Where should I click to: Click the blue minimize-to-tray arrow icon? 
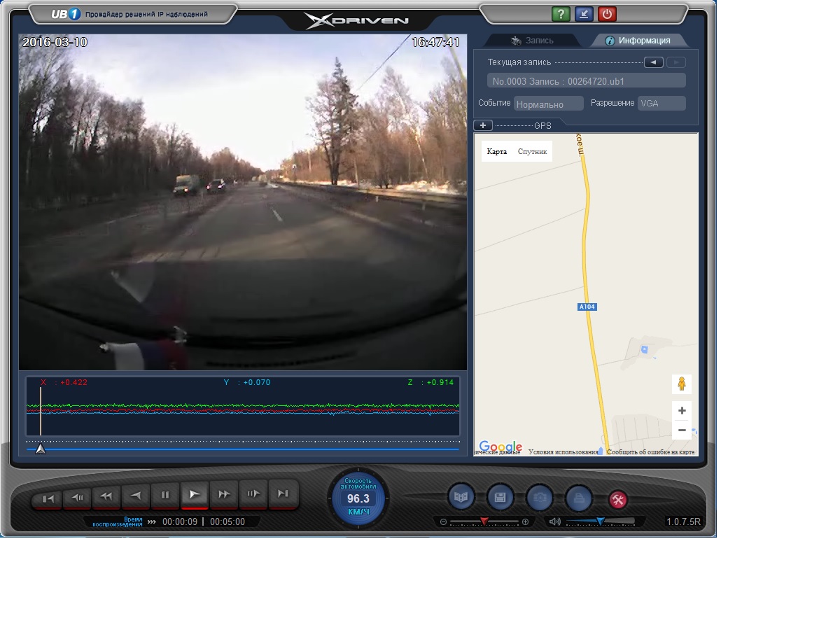point(583,14)
